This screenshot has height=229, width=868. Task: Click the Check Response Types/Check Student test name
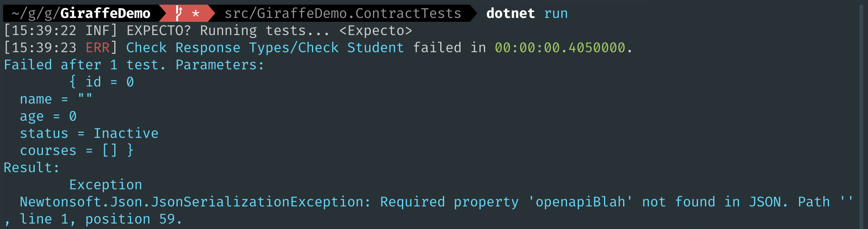(x=265, y=48)
